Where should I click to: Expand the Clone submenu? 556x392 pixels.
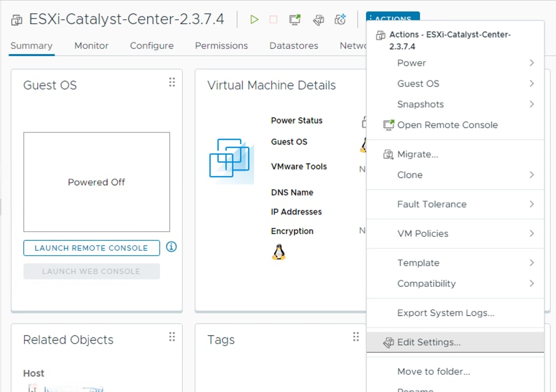455,175
